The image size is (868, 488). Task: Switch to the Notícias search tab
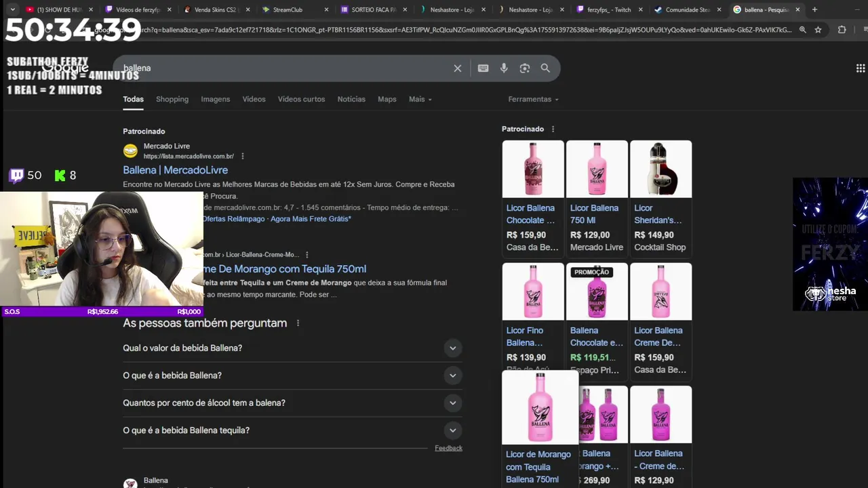click(x=351, y=99)
